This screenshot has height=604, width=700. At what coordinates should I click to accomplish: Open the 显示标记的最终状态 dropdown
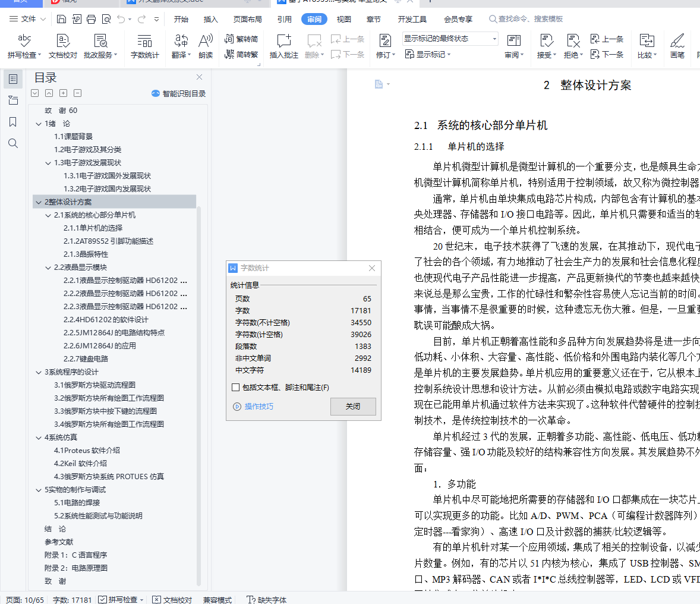[450, 39]
